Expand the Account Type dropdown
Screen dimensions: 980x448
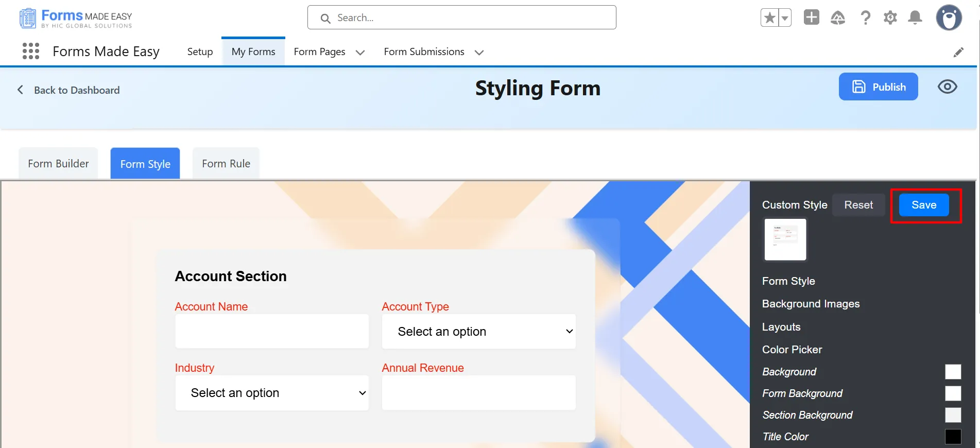click(x=478, y=332)
